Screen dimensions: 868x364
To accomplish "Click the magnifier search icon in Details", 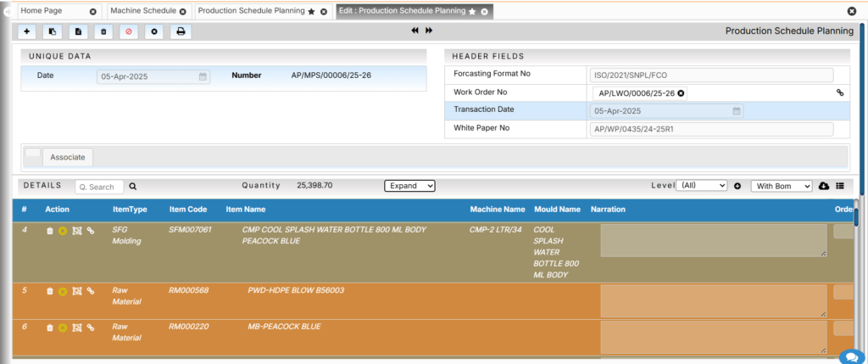I will pos(133,187).
